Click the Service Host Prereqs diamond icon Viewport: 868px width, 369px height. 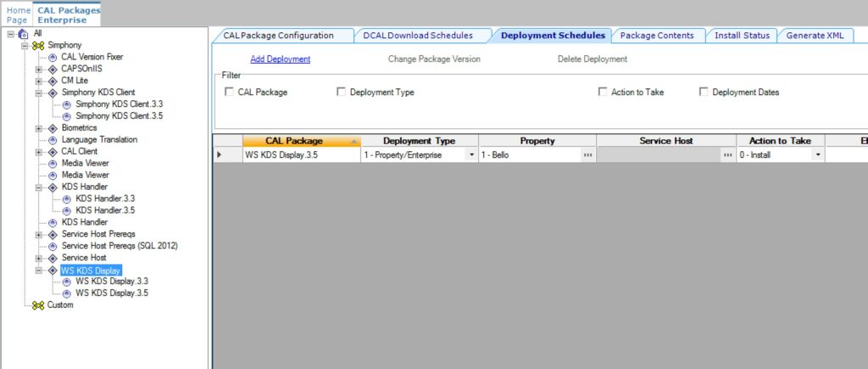pos(53,234)
